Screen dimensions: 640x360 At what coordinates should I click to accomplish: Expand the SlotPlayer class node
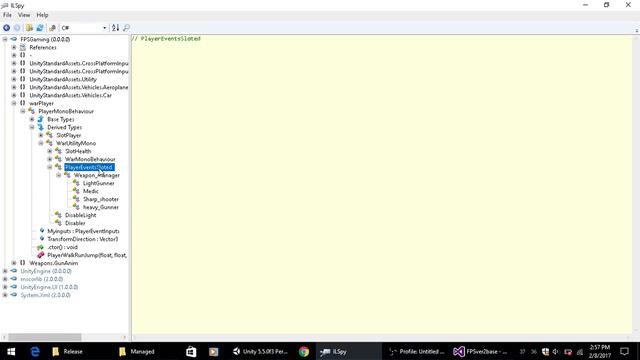click(x=41, y=135)
